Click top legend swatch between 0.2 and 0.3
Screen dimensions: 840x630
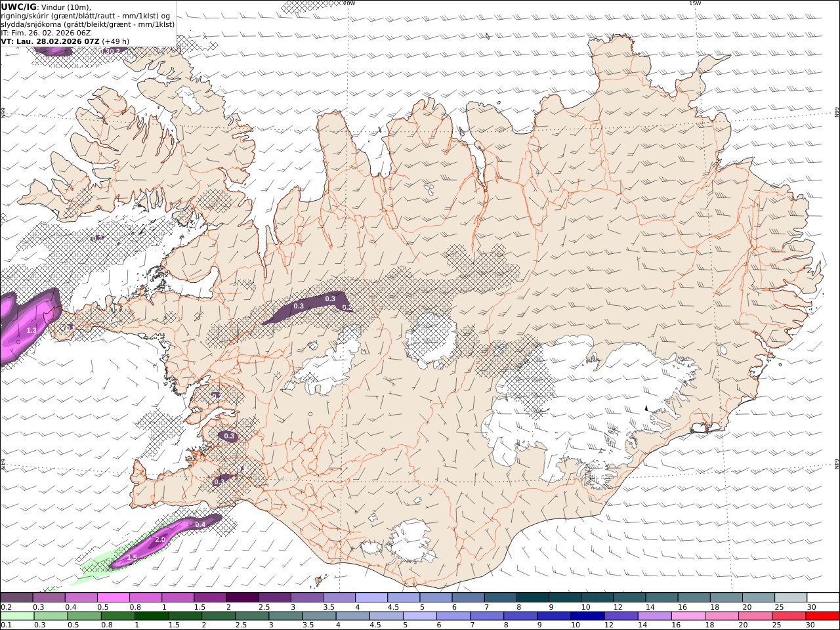17,597
